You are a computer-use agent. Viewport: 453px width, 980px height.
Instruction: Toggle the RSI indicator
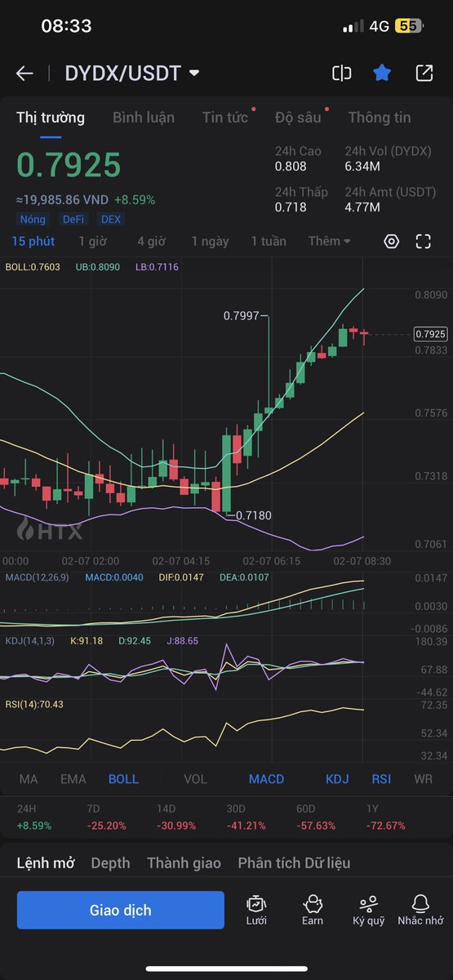[381, 779]
